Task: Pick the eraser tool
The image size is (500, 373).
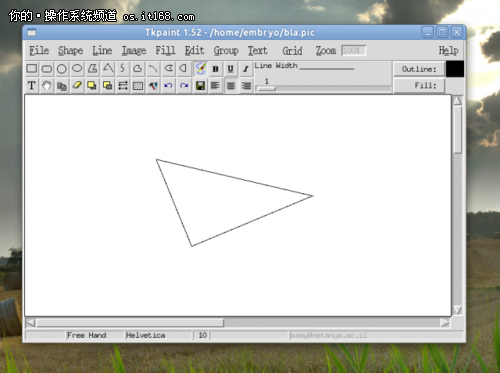Action: 77,86
